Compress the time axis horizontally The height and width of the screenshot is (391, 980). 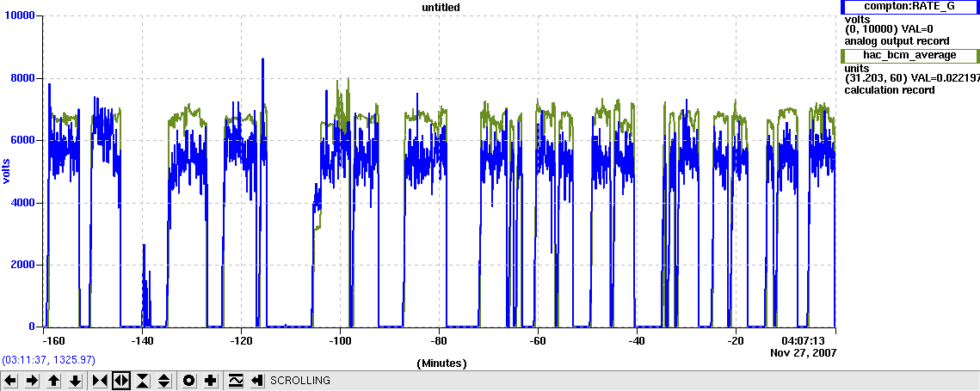click(x=100, y=381)
